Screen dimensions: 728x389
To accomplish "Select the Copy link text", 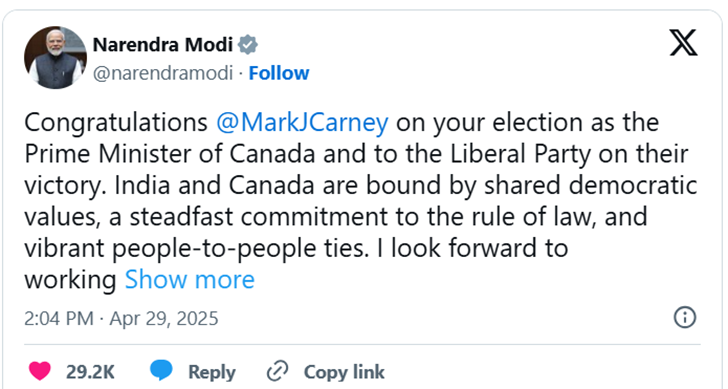I will tap(344, 372).
